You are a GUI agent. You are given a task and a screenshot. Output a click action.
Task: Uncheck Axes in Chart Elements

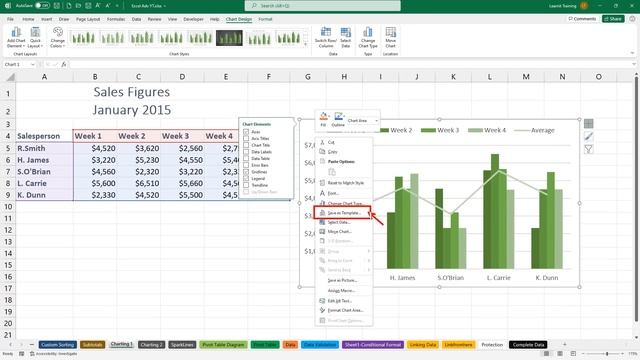[x=246, y=132]
